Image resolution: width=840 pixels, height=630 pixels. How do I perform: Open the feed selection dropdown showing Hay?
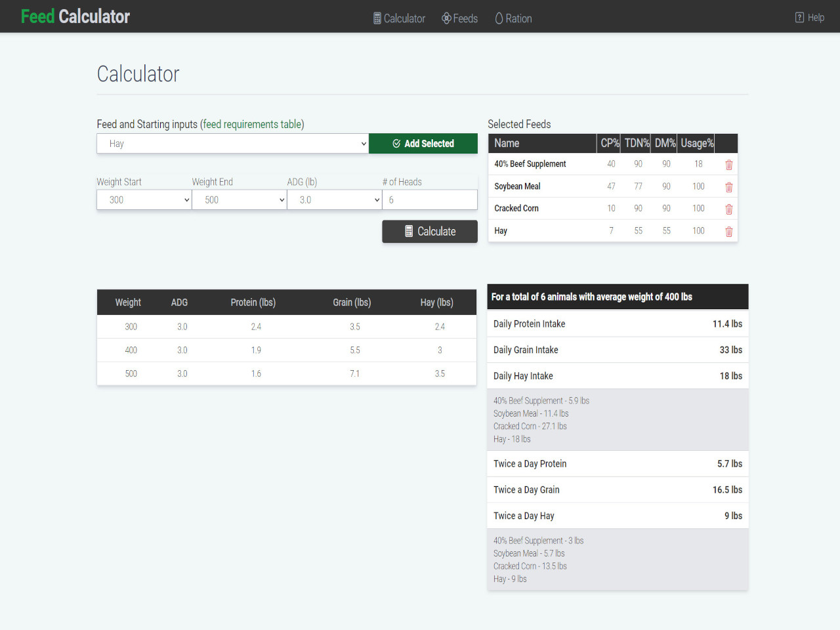[x=232, y=143]
